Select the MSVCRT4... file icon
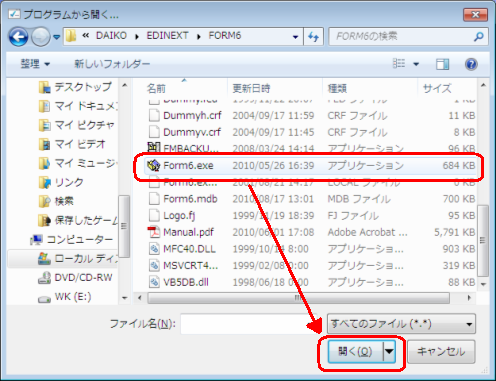The width and height of the screenshot is (496, 381). pos(154,265)
